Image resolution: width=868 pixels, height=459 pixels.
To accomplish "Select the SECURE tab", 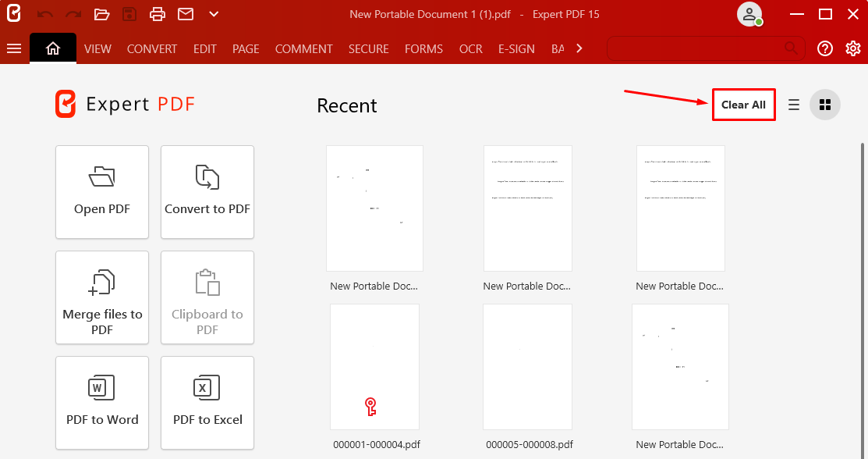I will [369, 48].
